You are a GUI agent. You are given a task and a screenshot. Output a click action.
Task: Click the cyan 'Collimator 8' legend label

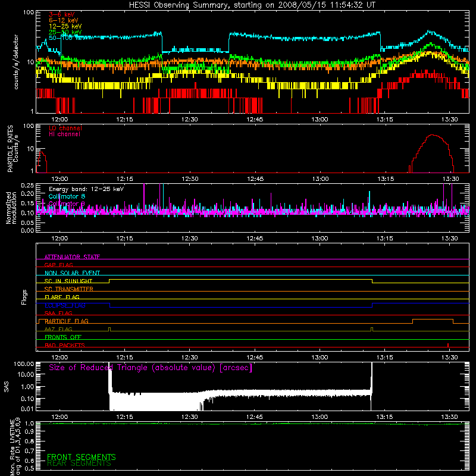(67, 196)
